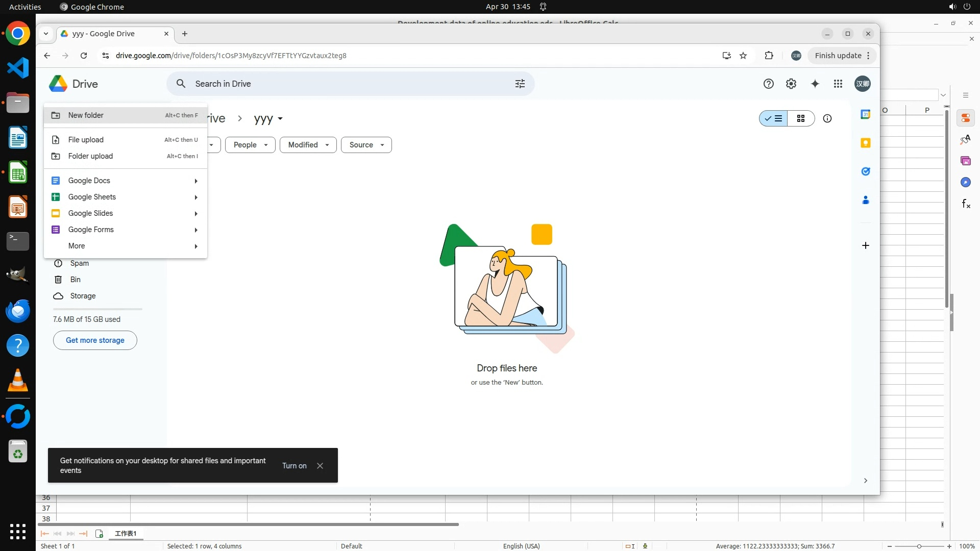The height and width of the screenshot is (551, 980).
Task: Click the Gemini sparkle icon
Action: (x=815, y=84)
